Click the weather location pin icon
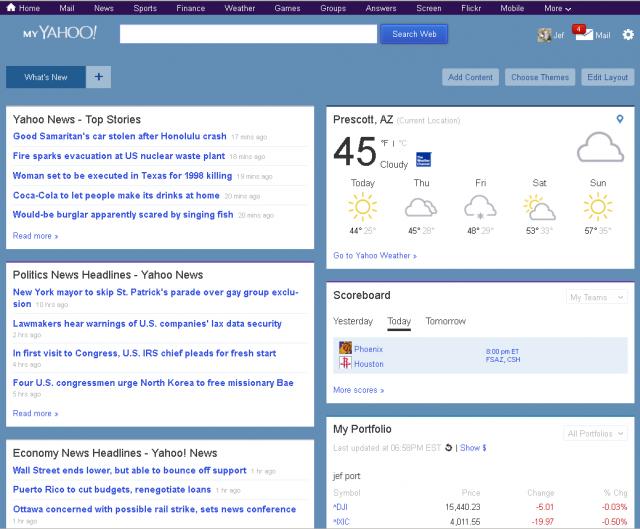This screenshot has height=529, width=640. 620,119
